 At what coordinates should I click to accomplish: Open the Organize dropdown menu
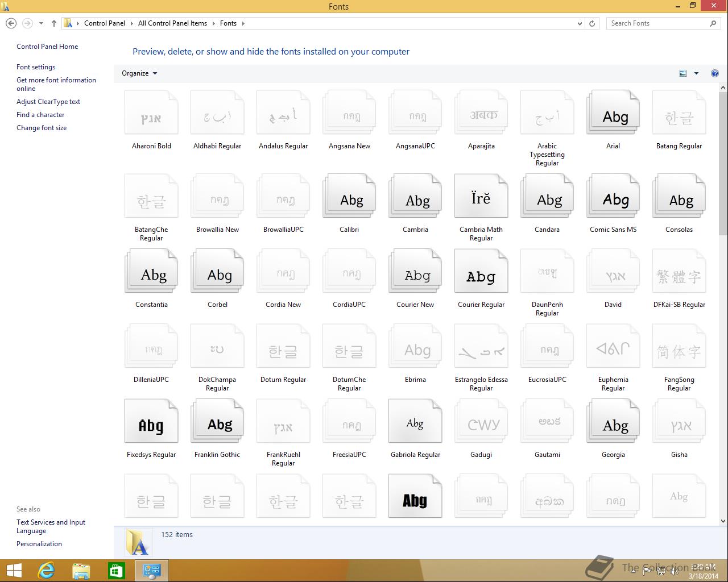point(139,73)
